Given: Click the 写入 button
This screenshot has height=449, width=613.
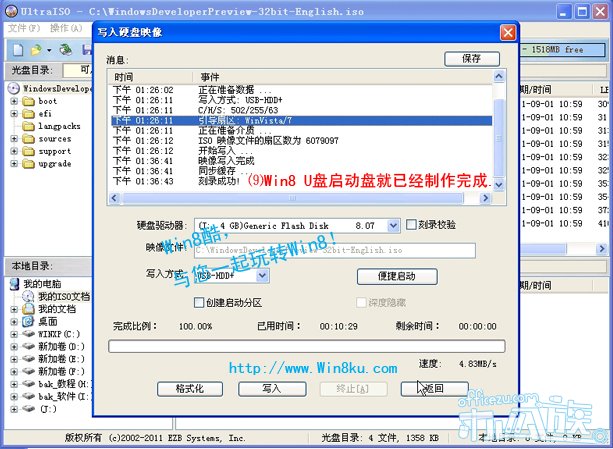Looking at the screenshot, I should click(272, 389).
